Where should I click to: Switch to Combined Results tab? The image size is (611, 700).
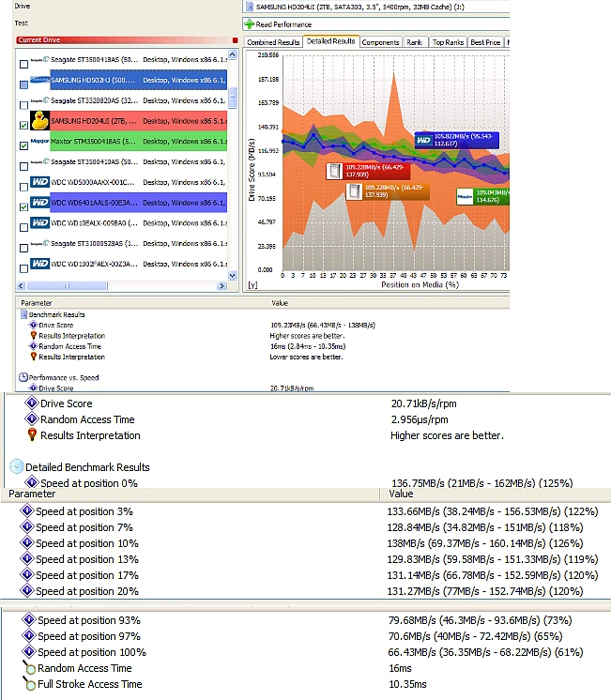(273, 42)
